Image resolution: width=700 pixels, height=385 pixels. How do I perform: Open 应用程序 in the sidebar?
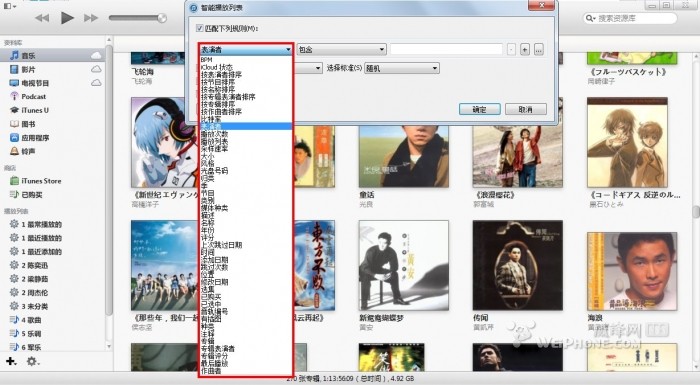pos(35,138)
